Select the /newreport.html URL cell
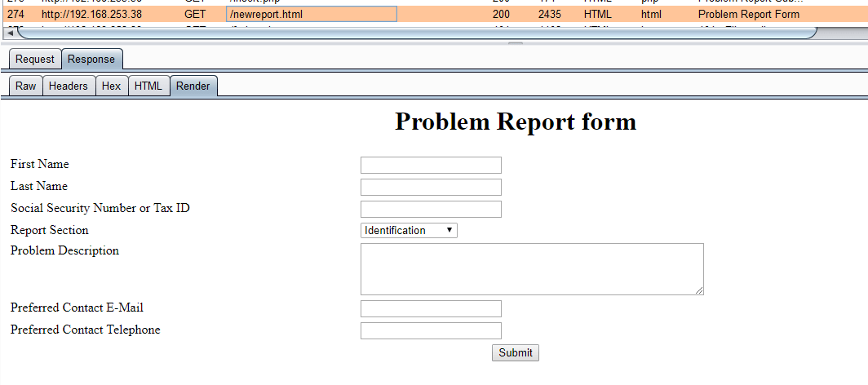Image resolution: width=868 pixels, height=385 pixels. tap(312, 15)
